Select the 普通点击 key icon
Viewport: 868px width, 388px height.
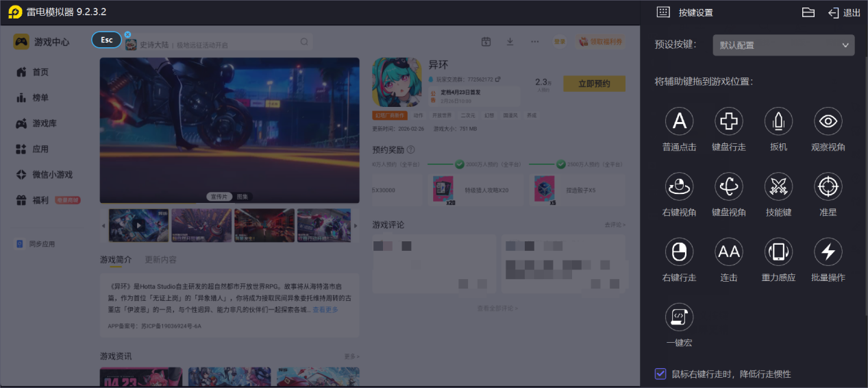point(679,121)
